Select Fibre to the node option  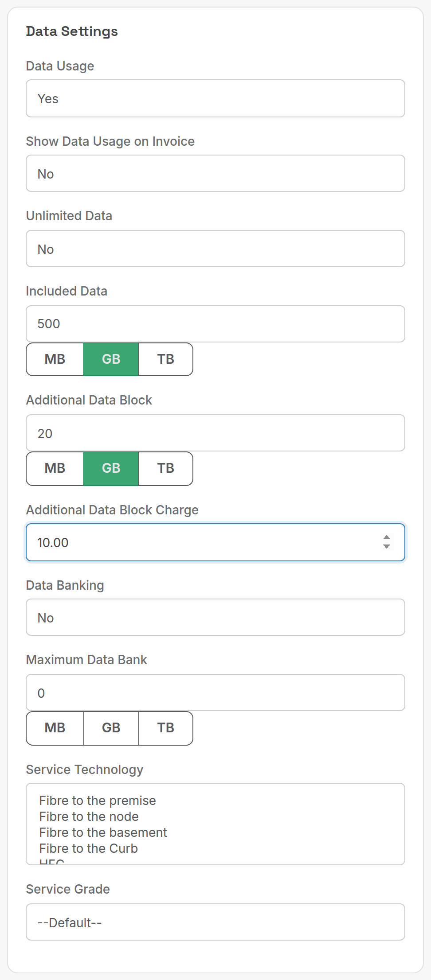pyautogui.click(x=89, y=817)
